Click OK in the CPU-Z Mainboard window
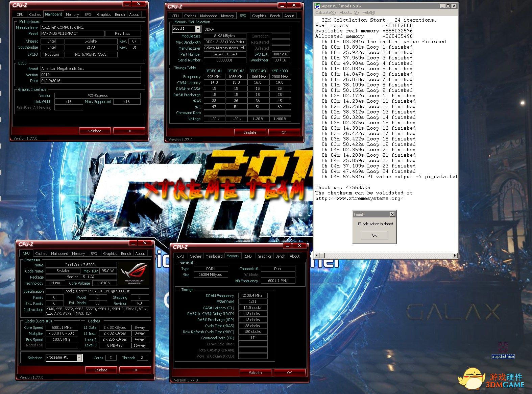The image size is (532, 394). (129, 131)
